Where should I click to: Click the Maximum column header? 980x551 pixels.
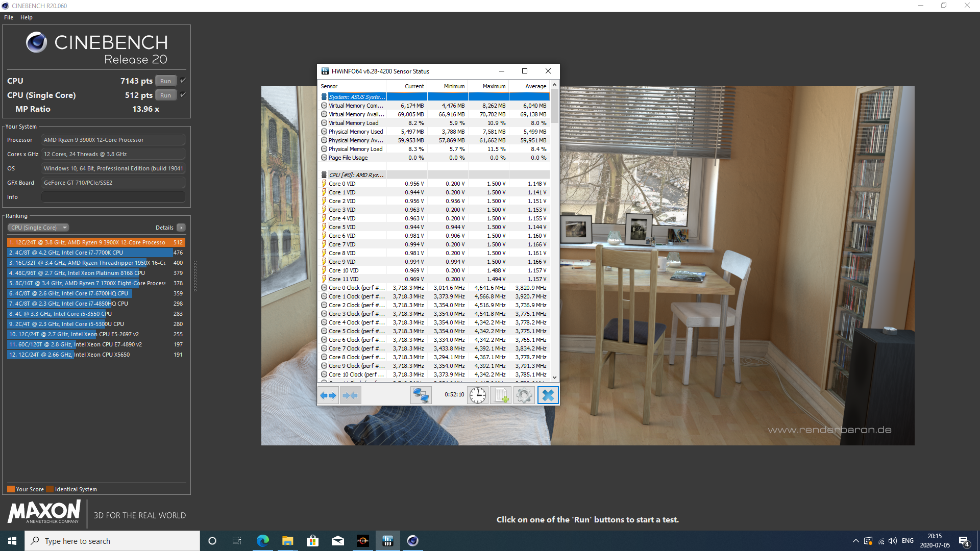(488, 86)
